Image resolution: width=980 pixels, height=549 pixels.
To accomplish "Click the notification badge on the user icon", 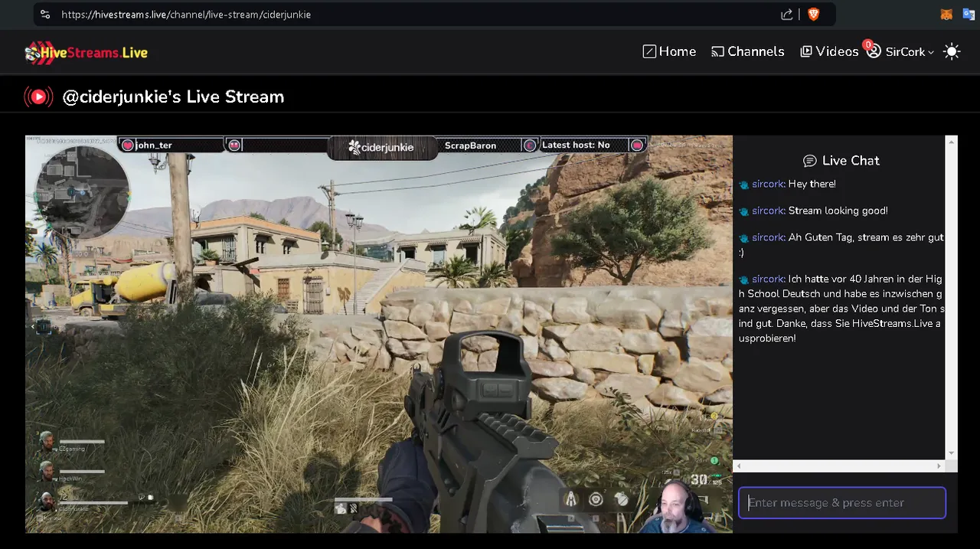I will coord(868,44).
